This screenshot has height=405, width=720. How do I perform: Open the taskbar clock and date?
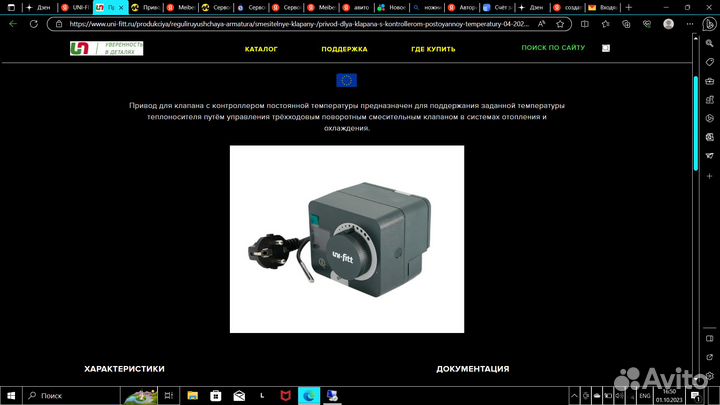(669, 395)
